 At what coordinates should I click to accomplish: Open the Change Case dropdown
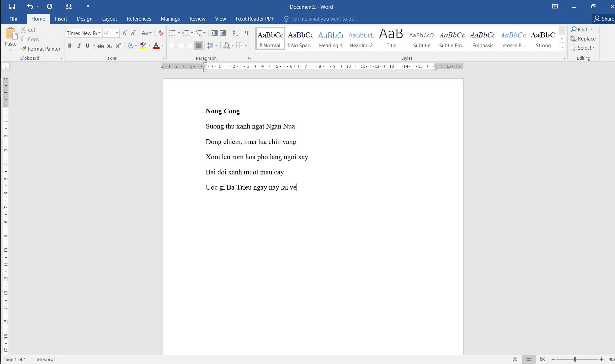[146, 33]
